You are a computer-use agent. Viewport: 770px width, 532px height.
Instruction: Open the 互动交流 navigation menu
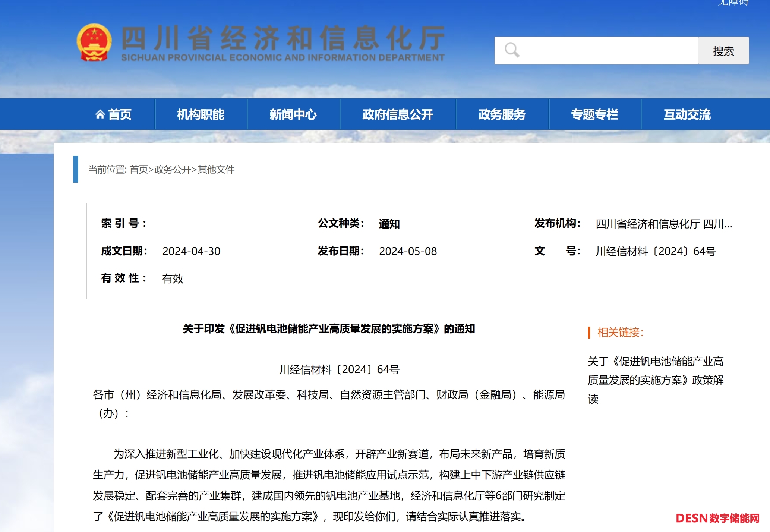pyautogui.click(x=687, y=114)
